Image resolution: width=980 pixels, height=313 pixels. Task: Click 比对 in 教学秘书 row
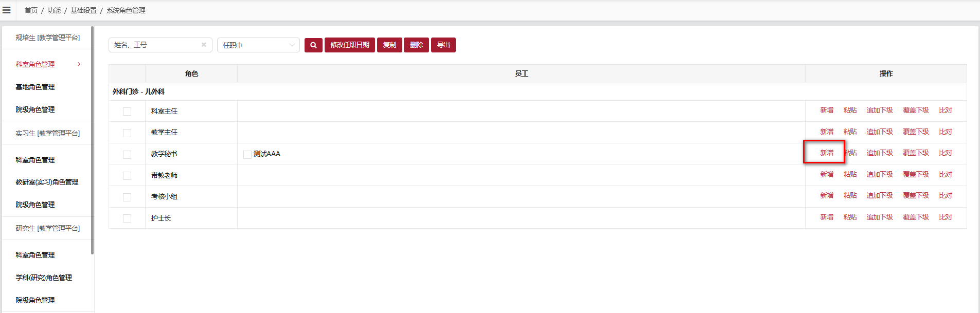[946, 153]
